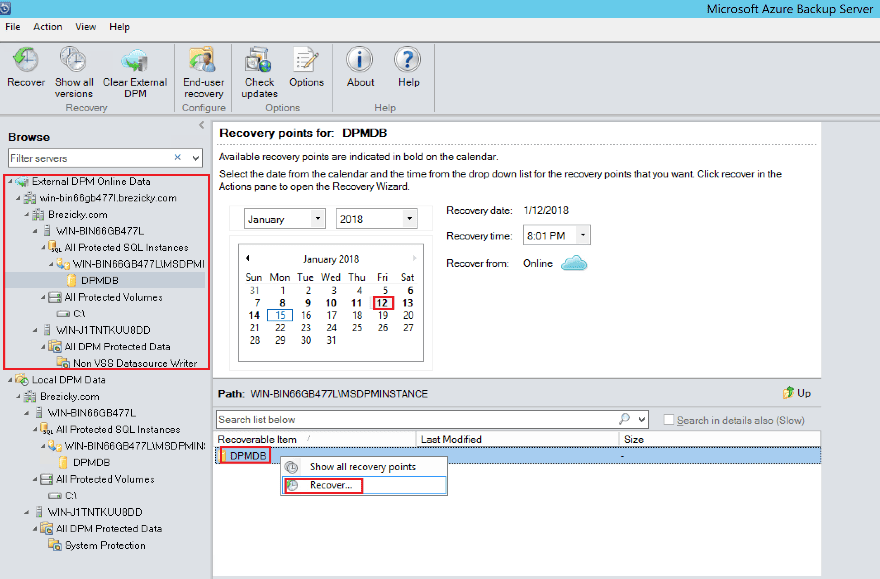Click the Azure Backup Server title bar icon

coord(5,8)
